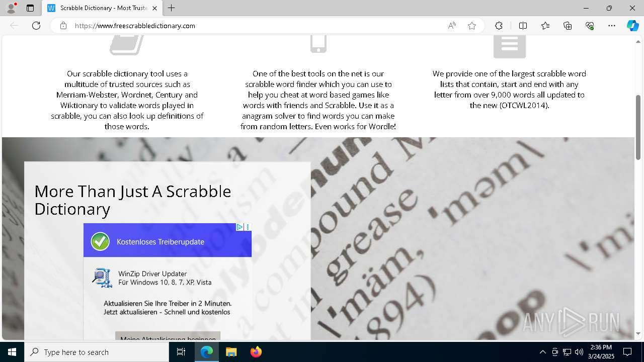Refresh the page

pyautogui.click(x=36, y=26)
